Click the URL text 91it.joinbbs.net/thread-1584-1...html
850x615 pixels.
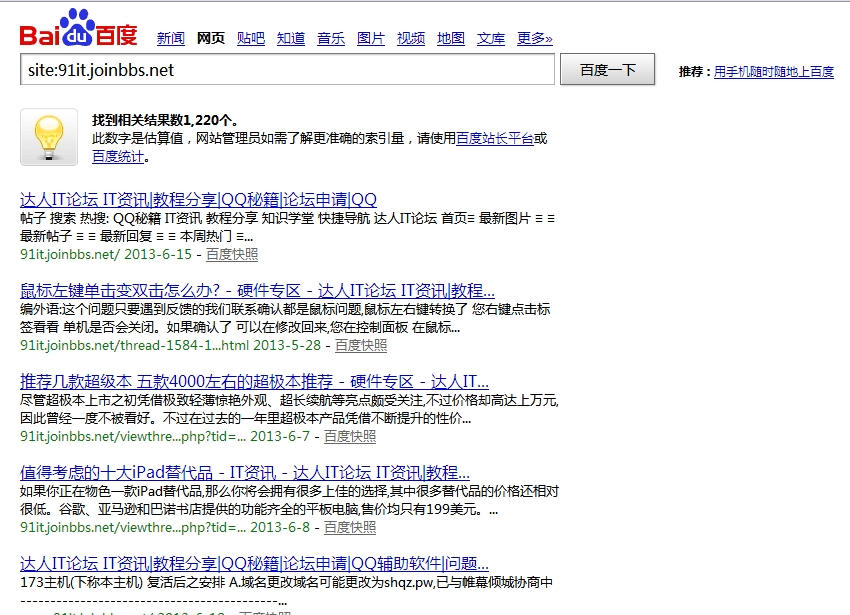pos(134,345)
